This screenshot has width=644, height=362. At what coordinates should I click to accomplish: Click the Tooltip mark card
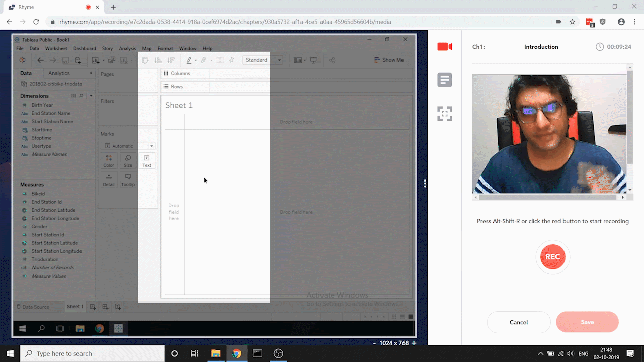pos(128,180)
